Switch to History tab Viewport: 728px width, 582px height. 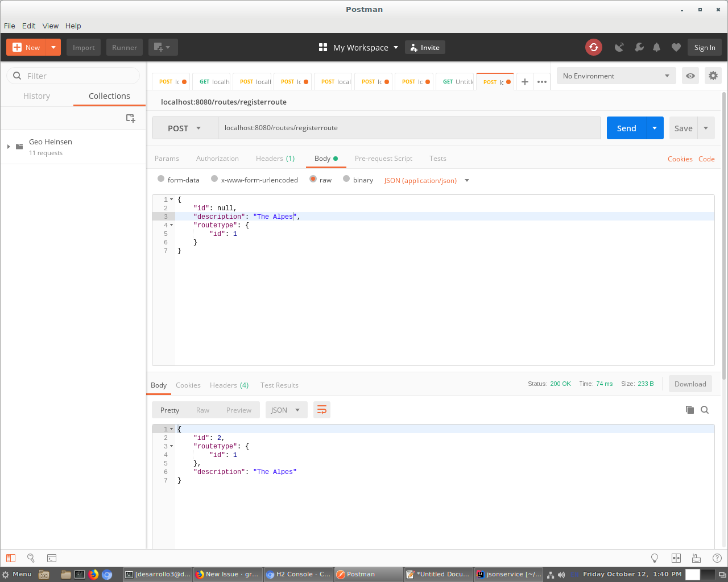click(36, 96)
